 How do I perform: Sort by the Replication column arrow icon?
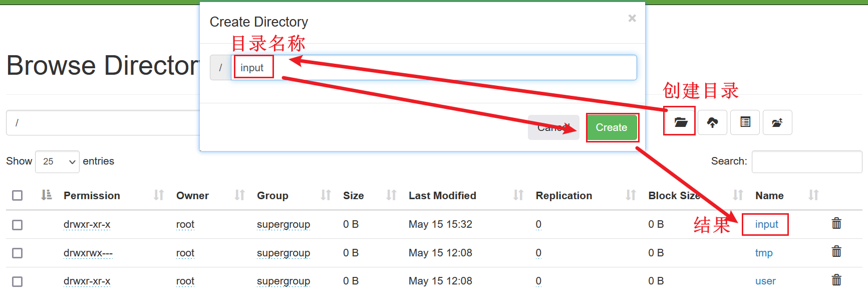point(631,195)
